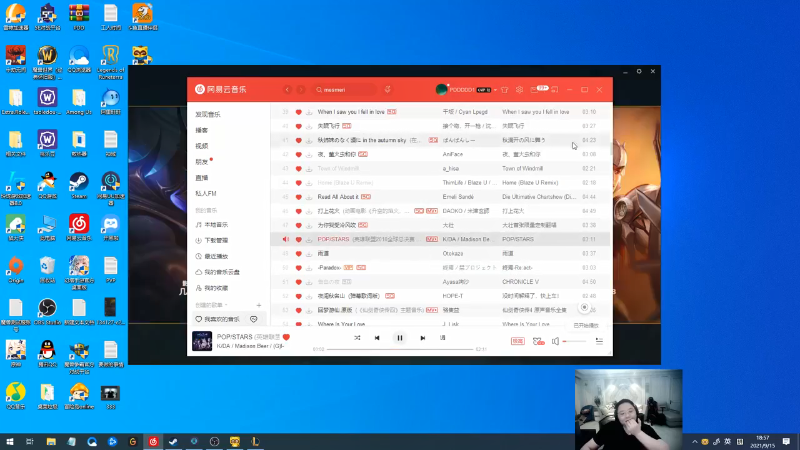
Task: Mute the volume speaker icon
Action: click(x=555, y=341)
